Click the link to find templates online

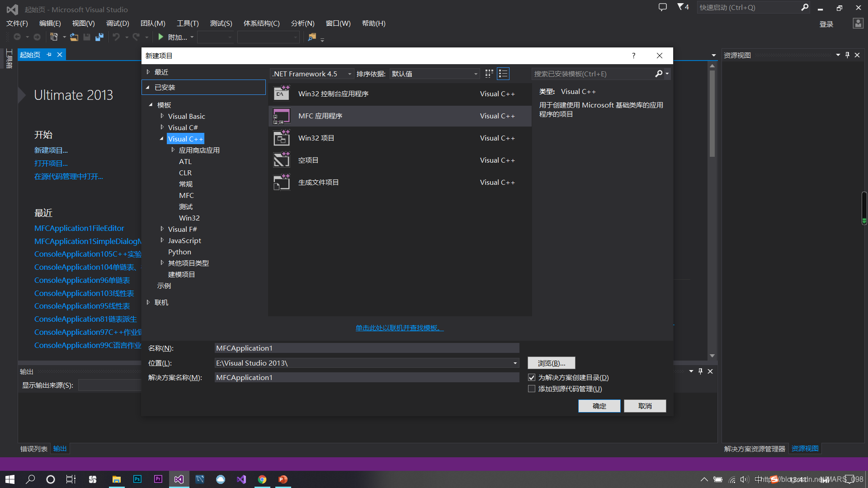(x=400, y=328)
